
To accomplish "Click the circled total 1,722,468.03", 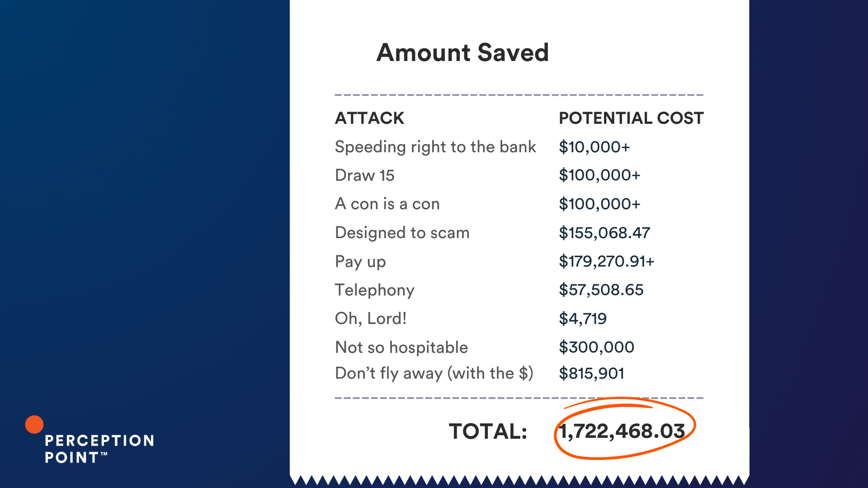I will [622, 432].
